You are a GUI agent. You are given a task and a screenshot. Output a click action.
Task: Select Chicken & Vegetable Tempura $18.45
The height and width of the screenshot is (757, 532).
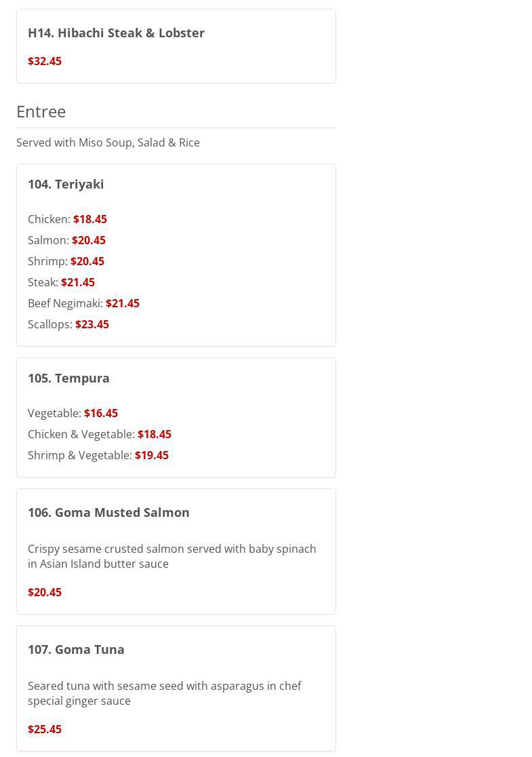coord(100,434)
